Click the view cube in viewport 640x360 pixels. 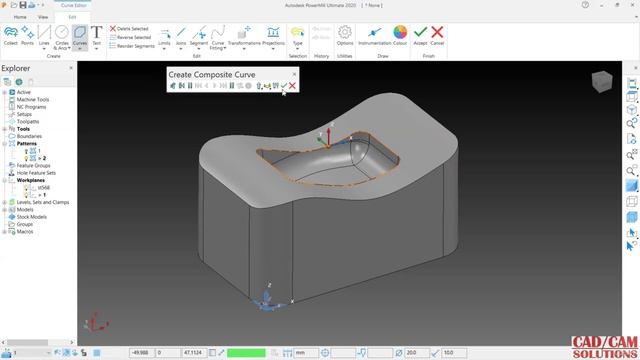pyautogui.click(x=602, y=81)
